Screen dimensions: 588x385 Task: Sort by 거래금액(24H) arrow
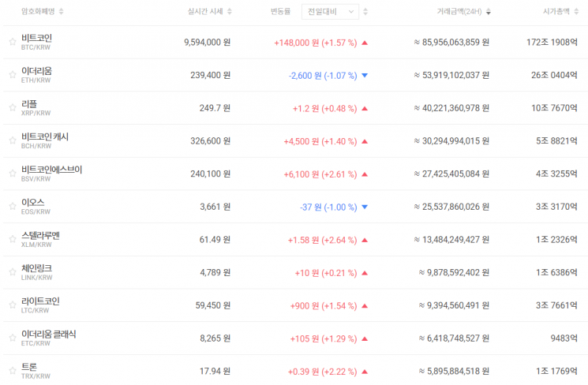tap(489, 12)
